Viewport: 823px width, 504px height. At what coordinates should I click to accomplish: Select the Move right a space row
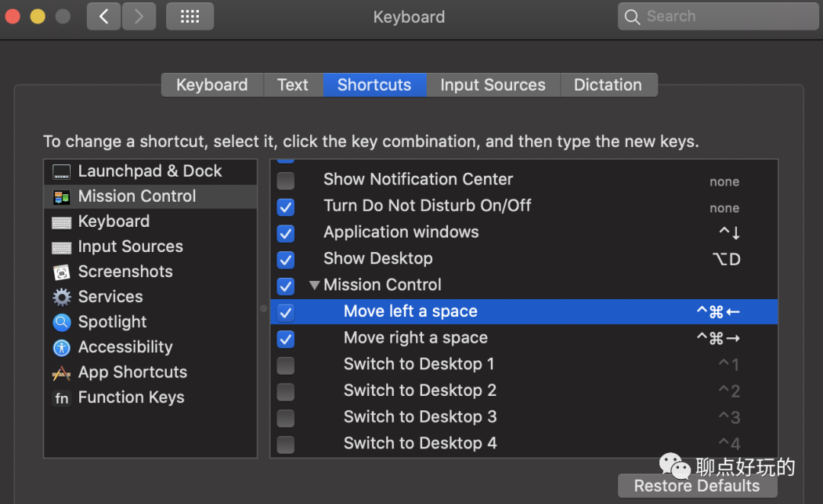click(x=524, y=338)
